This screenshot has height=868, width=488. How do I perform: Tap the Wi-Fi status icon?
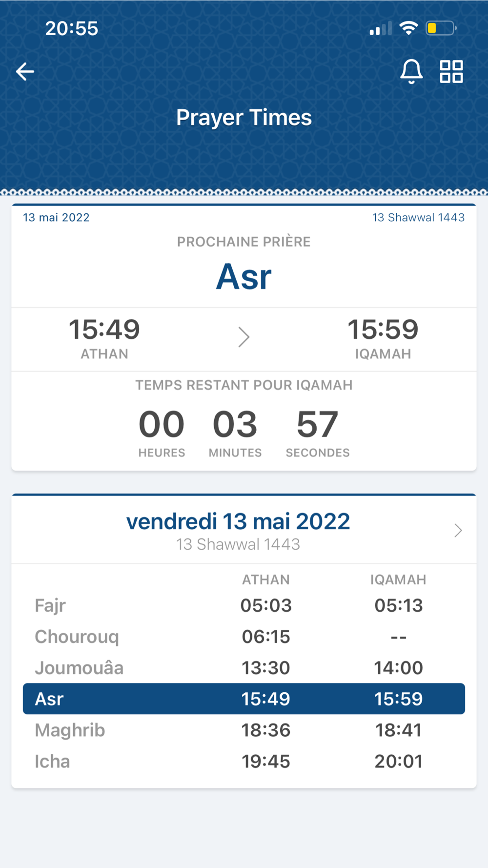tap(408, 28)
